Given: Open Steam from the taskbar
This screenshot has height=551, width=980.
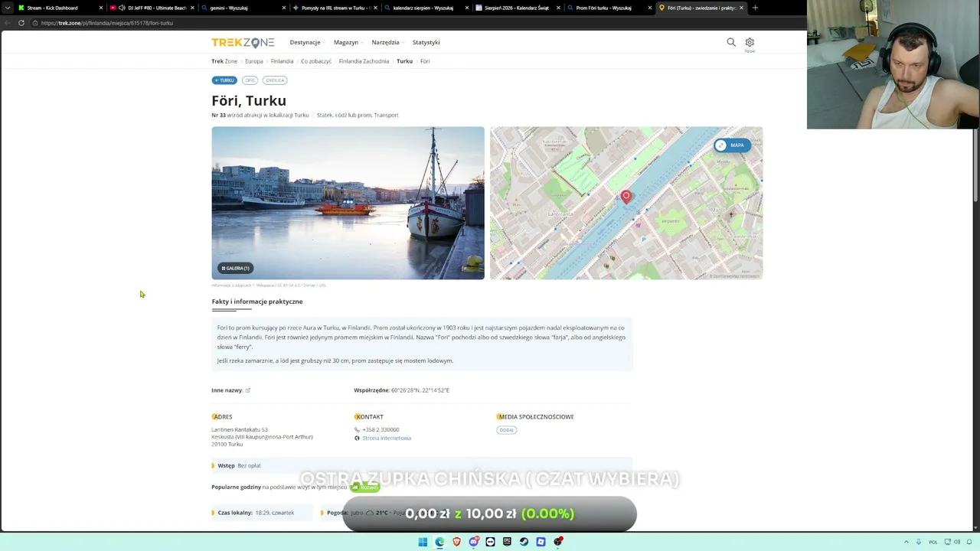Looking at the screenshot, I should click(524, 542).
